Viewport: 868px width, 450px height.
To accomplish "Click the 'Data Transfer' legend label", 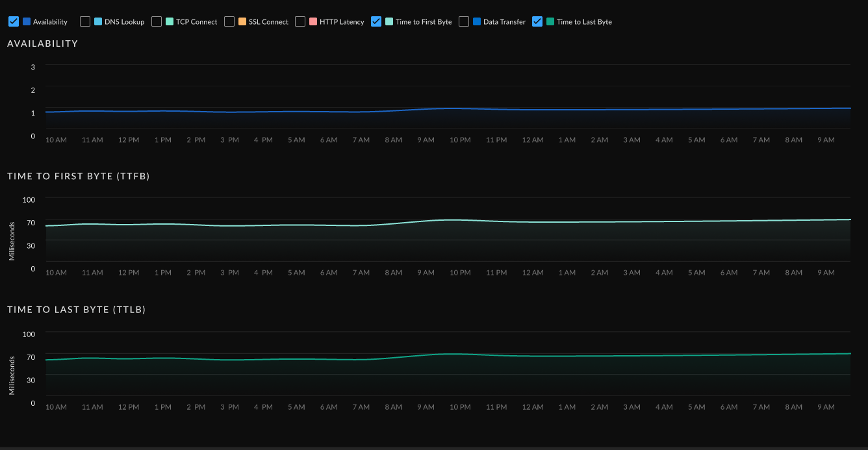I will pyautogui.click(x=504, y=22).
